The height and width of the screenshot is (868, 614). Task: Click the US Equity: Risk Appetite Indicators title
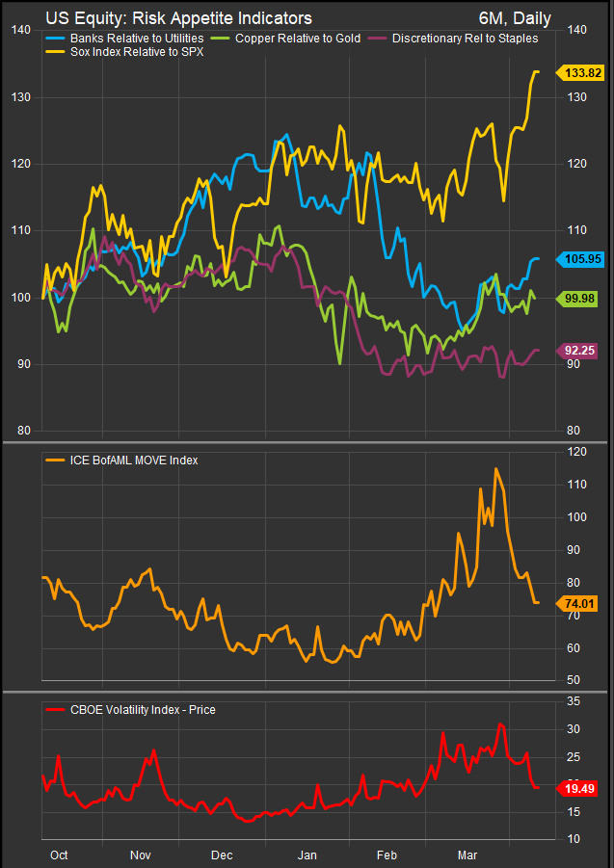pos(178,17)
